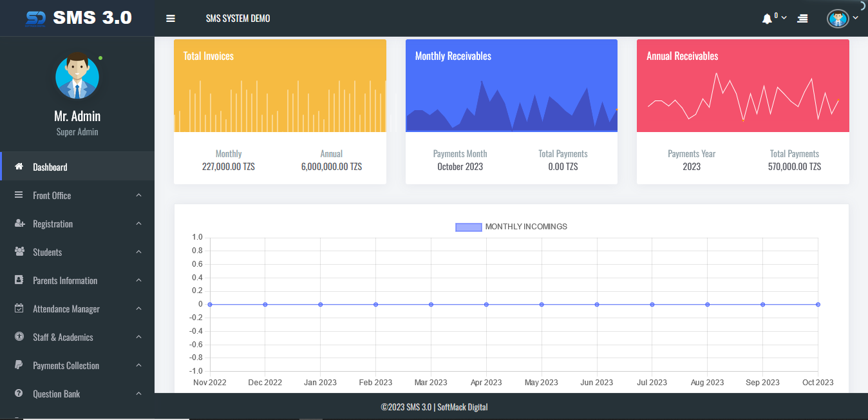This screenshot has width=868, height=420.
Task: Click the Attendance Manager calendar icon
Action: point(19,309)
